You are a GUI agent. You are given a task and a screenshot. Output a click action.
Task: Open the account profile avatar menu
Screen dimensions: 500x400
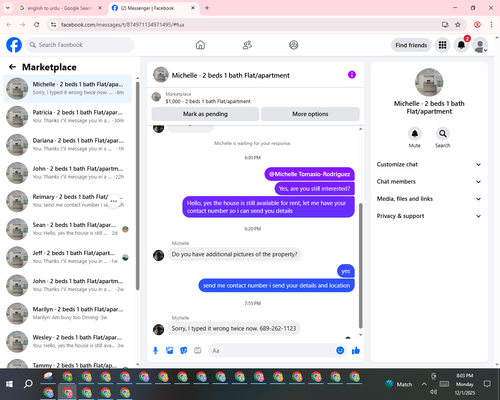click(x=480, y=45)
